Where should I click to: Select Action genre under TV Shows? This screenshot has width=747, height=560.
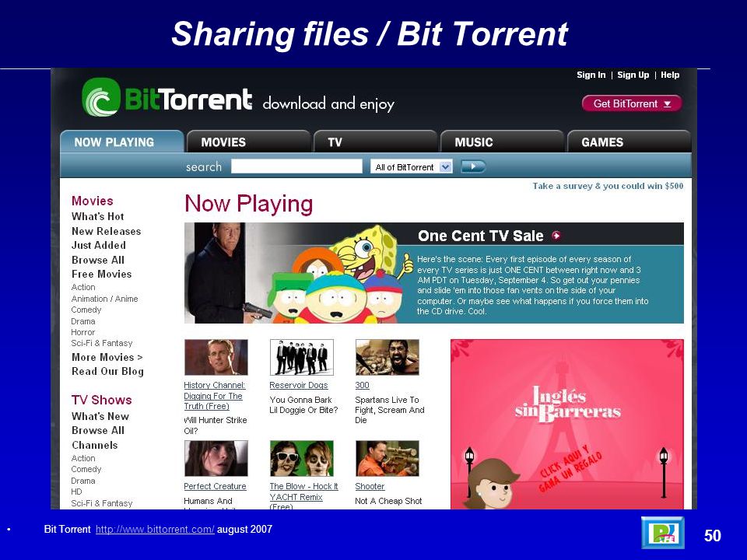[83, 458]
